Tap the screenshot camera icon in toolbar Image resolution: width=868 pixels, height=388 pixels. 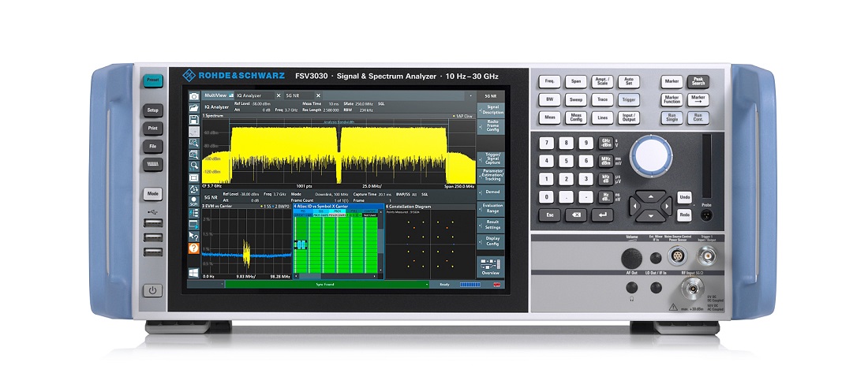point(194,96)
